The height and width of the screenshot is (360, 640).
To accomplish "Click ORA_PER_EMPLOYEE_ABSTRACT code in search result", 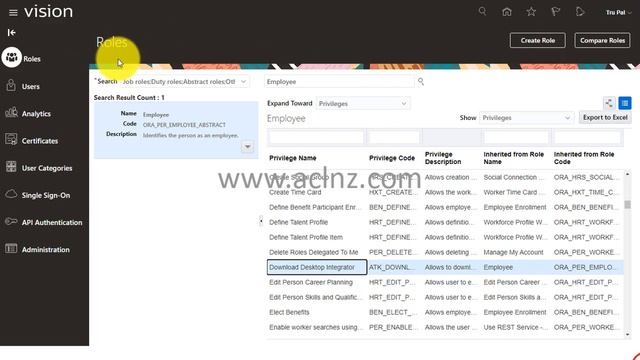I will [184, 125].
